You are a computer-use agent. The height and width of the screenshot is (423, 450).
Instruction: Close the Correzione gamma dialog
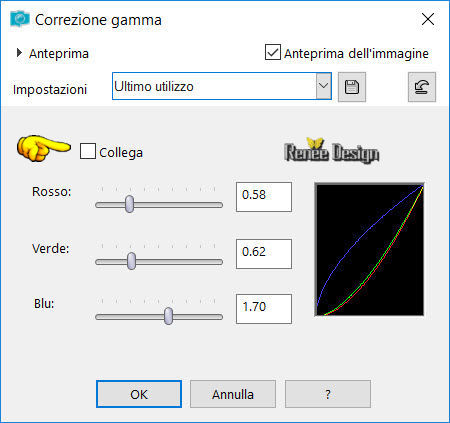tap(427, 19)
